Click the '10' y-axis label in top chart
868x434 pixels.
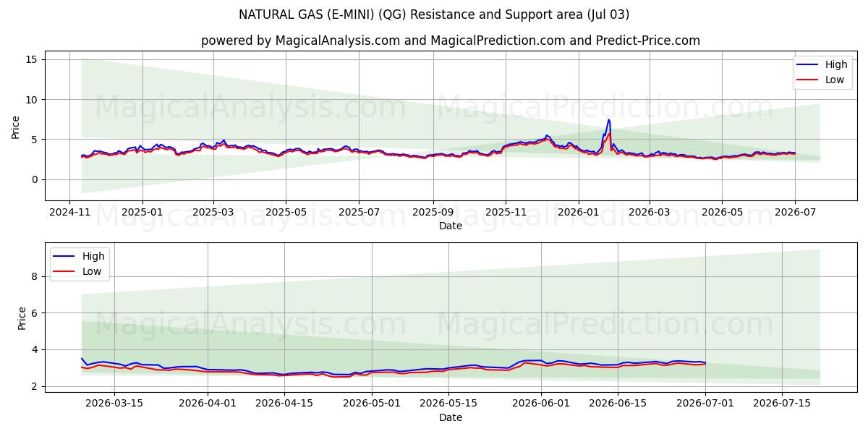point(33,99)
